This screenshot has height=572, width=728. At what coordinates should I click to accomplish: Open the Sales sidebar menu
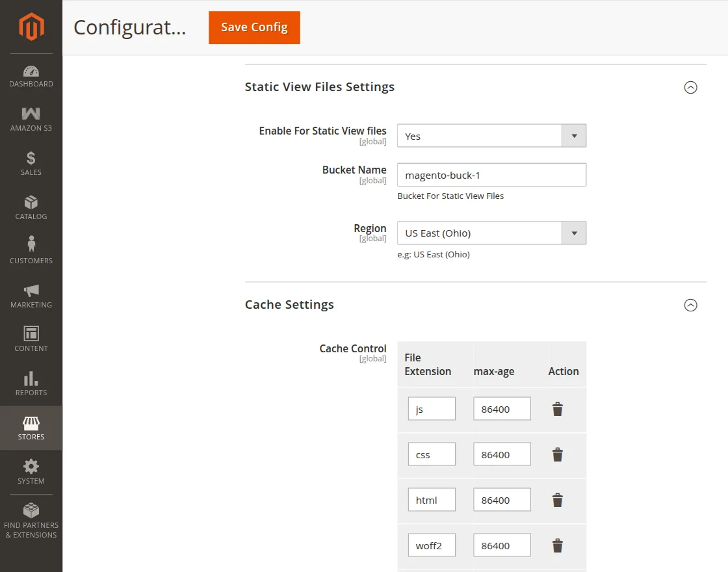[31, 164]
